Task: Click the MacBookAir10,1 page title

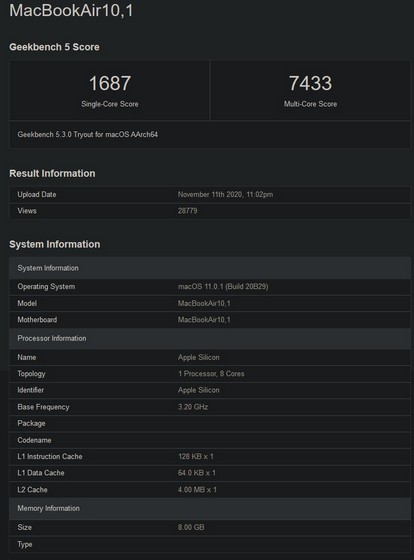Action: coord(71,10)
